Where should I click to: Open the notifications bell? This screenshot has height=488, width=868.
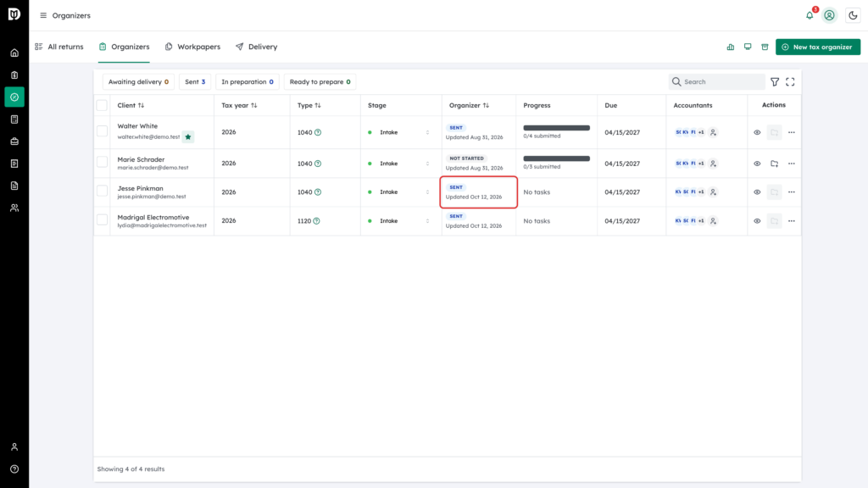pos(810,15)
